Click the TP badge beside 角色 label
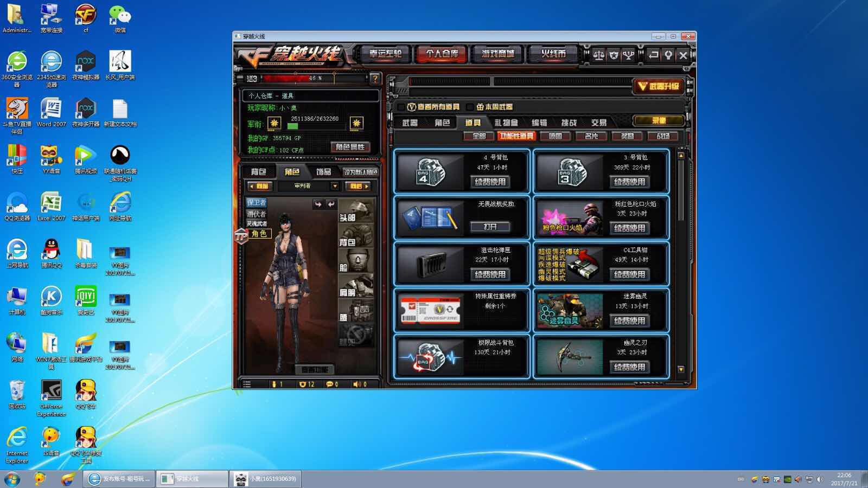 (x=241, y=235)
